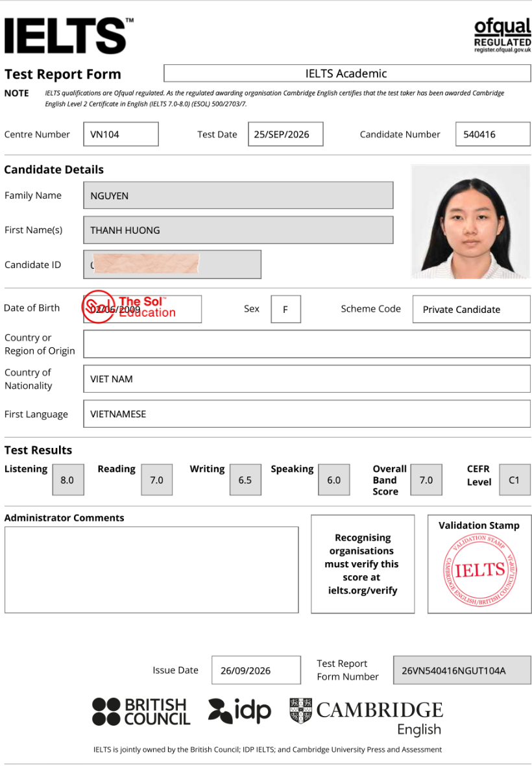Click the Ofqual regulated note text
Screen dimensions: 532x766
coord(275,98)
